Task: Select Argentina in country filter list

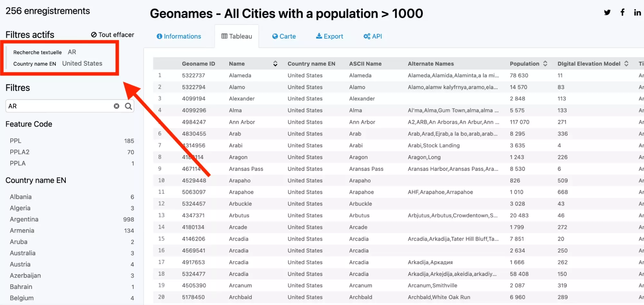Action: pyautogui.click(x=24, y=219)
